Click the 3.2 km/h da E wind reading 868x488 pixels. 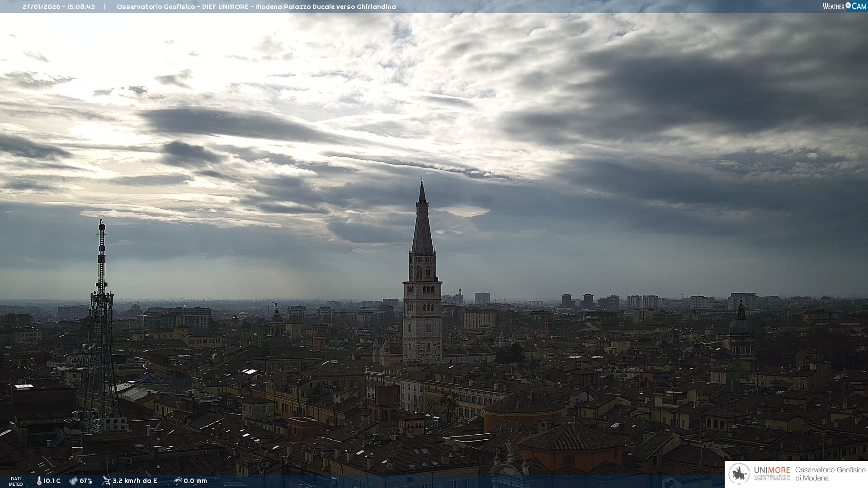[135, 481]
